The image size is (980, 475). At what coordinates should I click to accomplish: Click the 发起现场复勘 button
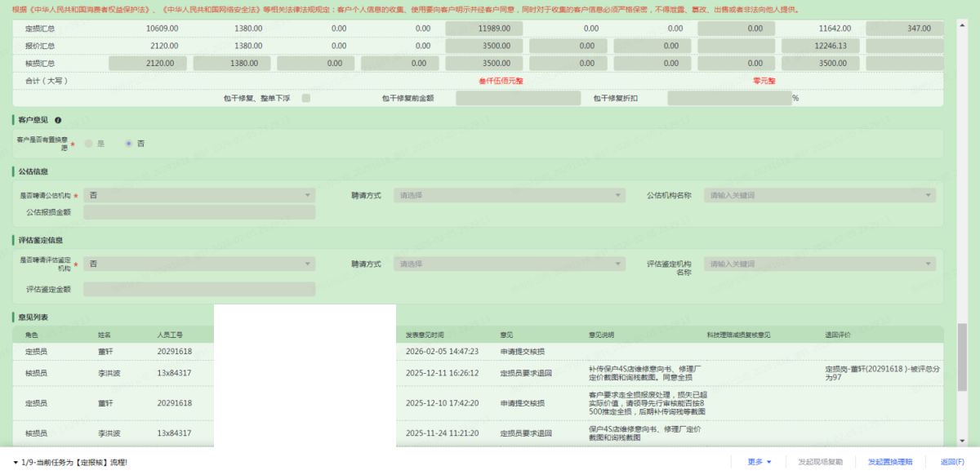click(820, 462)
